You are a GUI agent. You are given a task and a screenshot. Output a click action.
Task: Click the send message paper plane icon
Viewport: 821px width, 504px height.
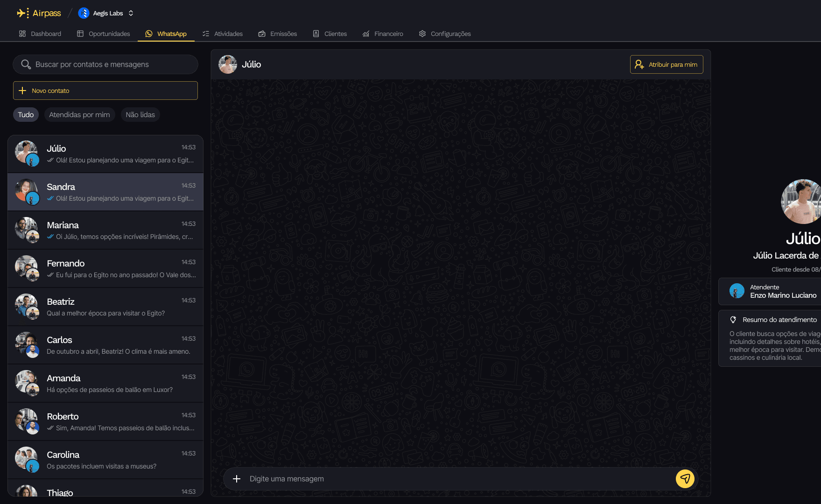coord(685,479)
